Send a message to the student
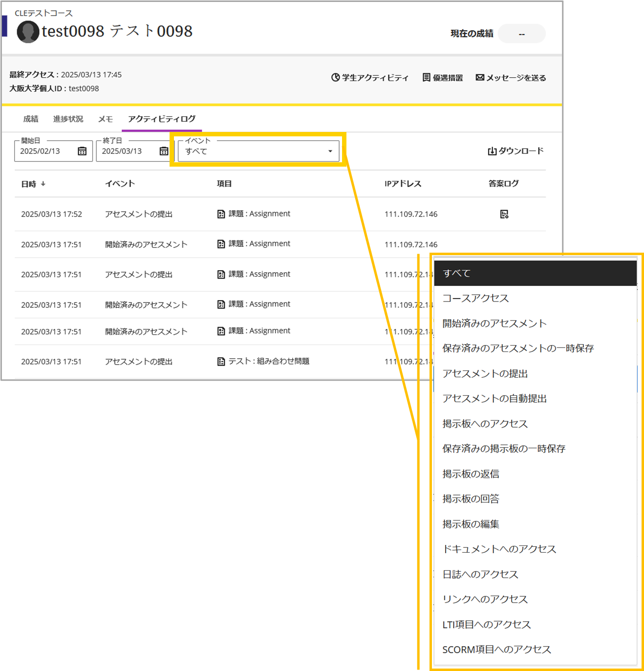 pyautogui.click(x=511, y=78)
